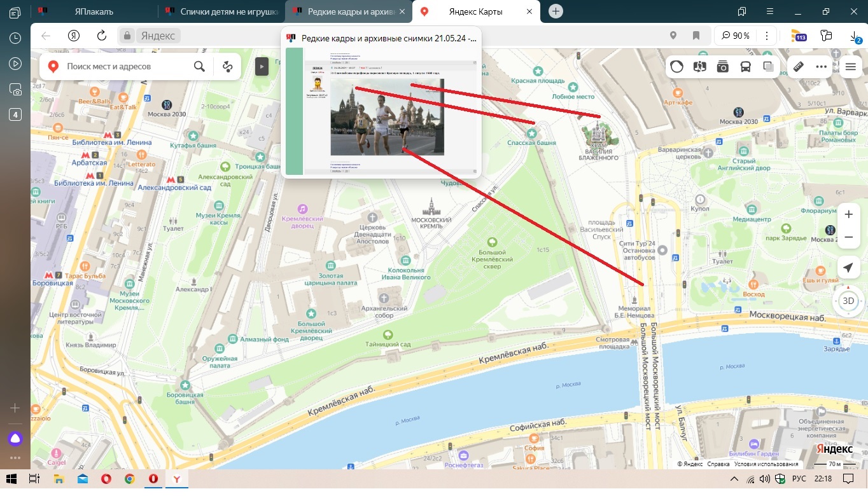Locate me with the navigation arrow button
Viewport: 868px width, 496px height.
(x=848, y=268)
